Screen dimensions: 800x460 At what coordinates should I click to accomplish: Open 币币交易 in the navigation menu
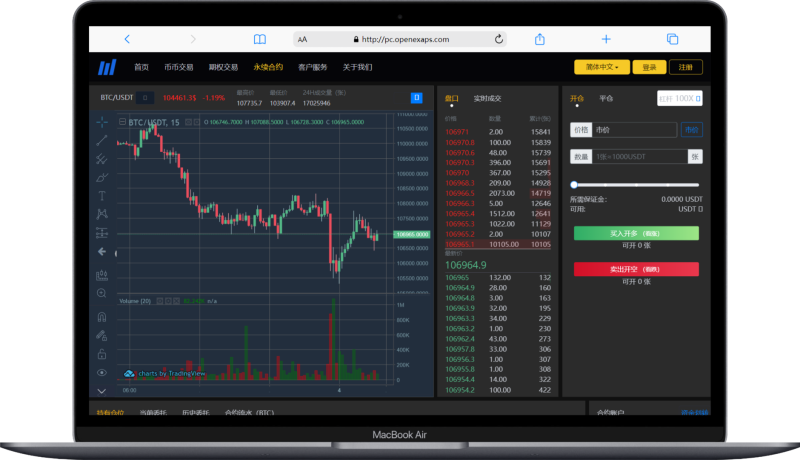[179, 67]
